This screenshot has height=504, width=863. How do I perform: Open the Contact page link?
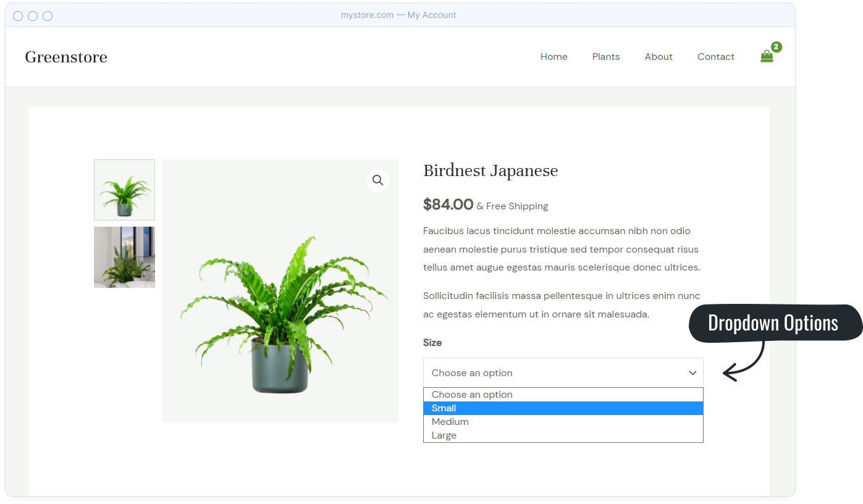pyautogui.click(x=716, y=57)
